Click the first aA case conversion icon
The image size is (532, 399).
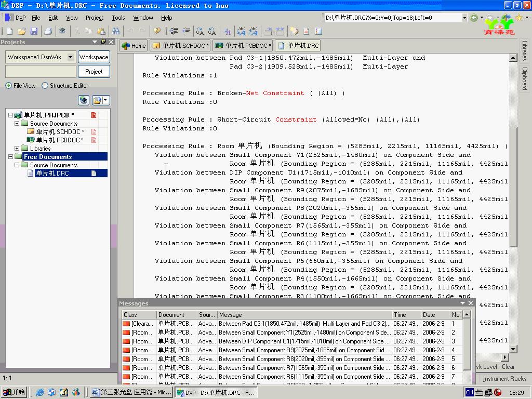[200, 31]
